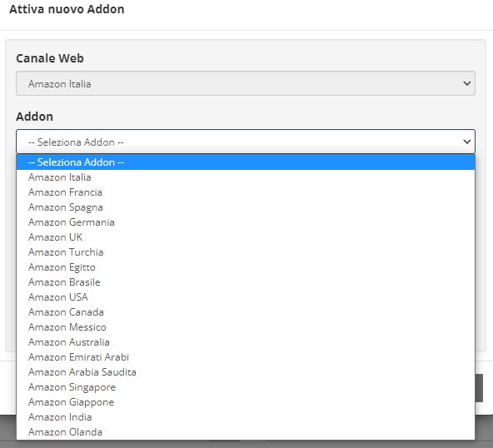
Task: Choose Amazon Olanda option
Action: tap(245, 432)
